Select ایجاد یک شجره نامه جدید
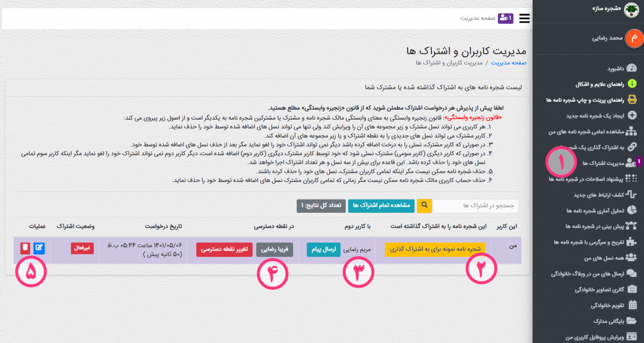Image resolution: width=644 pixels, height=343 pixels. coord(595,116)
